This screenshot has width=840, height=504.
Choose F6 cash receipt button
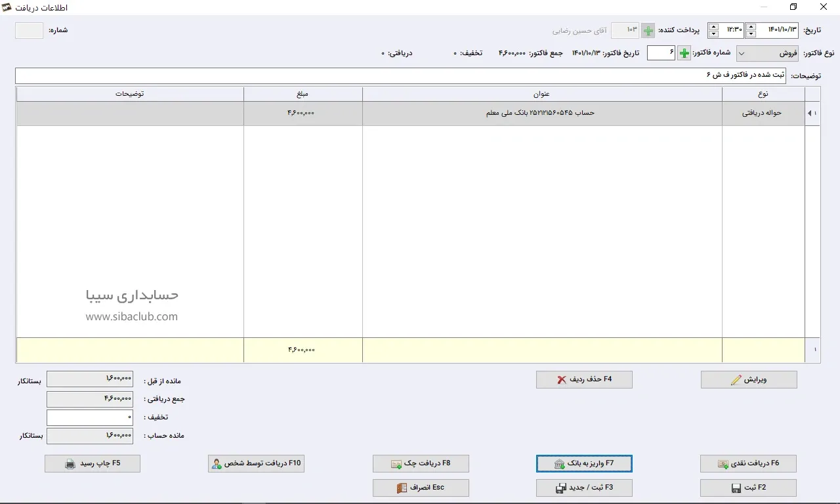pyautogui.click(x=748, y=463)
